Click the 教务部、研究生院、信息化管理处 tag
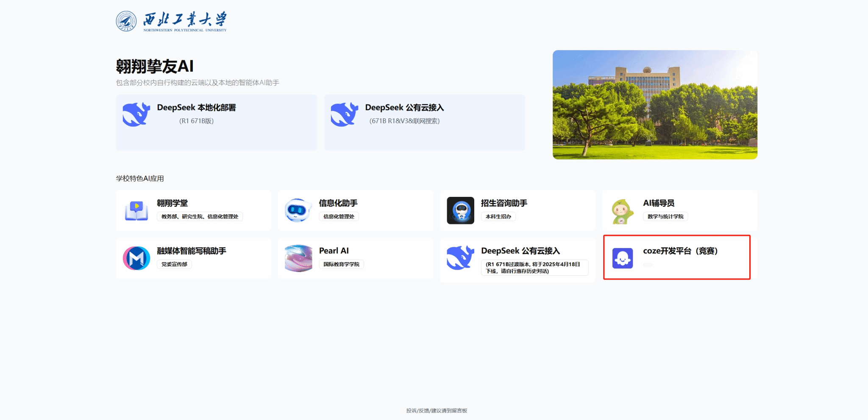This screenshot has height=420, width=868. 200,216
